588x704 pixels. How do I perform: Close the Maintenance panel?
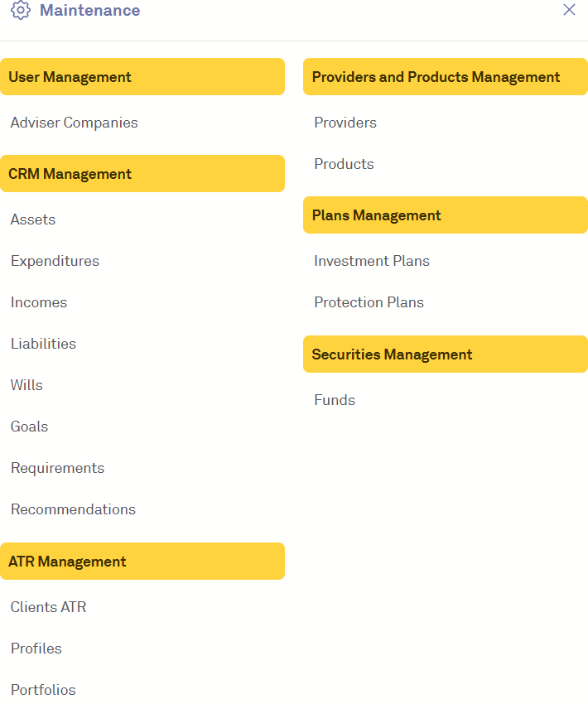(x=569, y=10)
